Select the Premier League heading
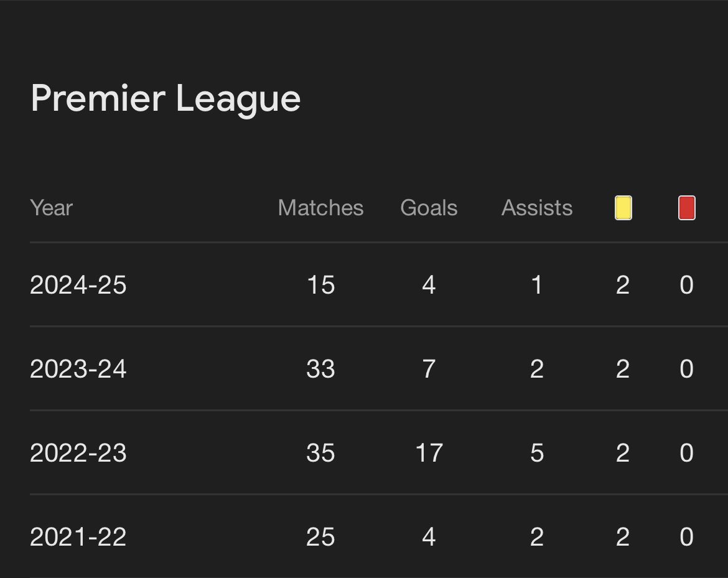Viewport: 728px width, 578px height. click(x=166, y=98)
